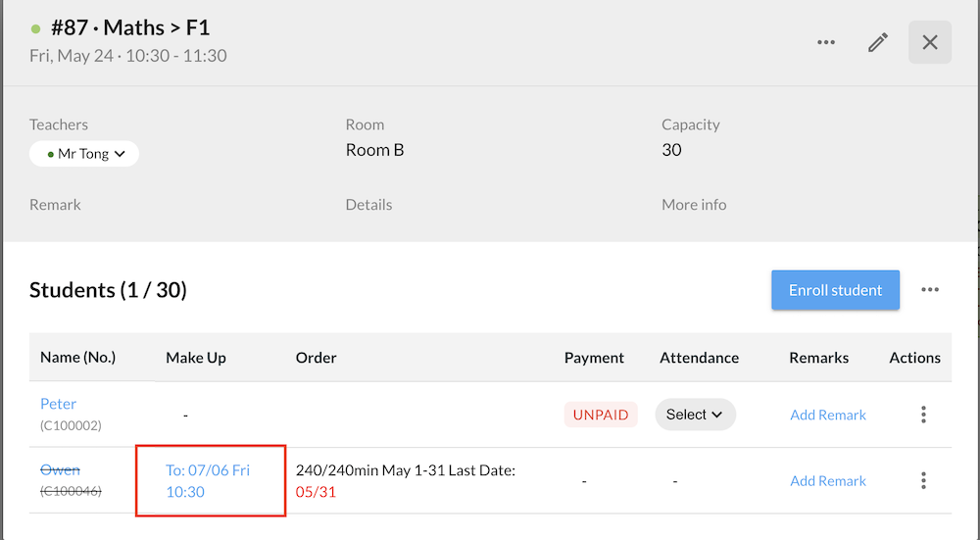This screenshot has height=540, width=980.
Task: Open Owen's row actions kebab menu
Action: [x=923, y=480]
